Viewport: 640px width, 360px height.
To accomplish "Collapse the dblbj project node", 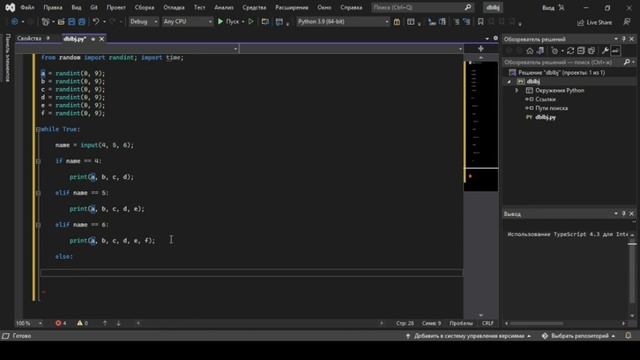I will click(509, 82).
